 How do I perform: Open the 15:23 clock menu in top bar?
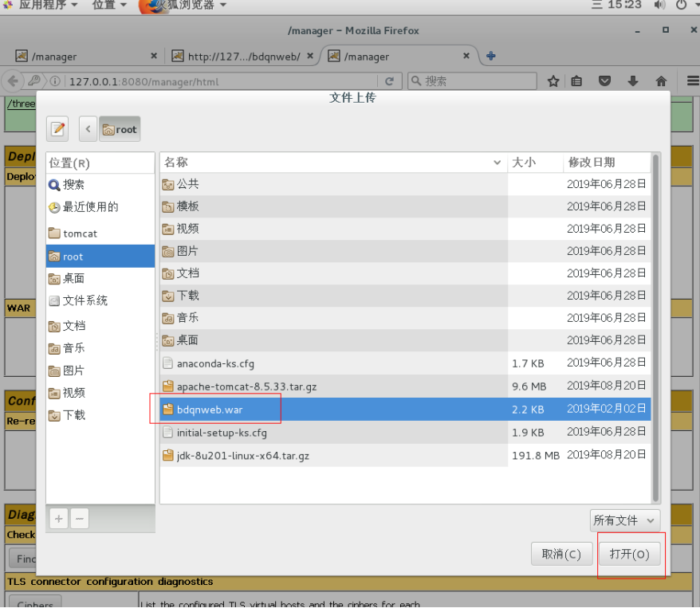pos(626,6)
